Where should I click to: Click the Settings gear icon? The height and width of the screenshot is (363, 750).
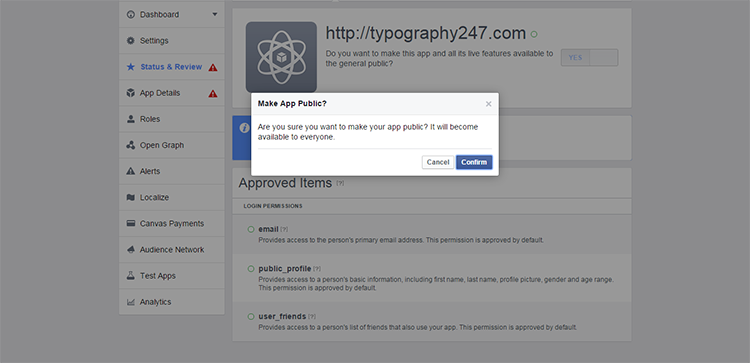click(131, 41)
